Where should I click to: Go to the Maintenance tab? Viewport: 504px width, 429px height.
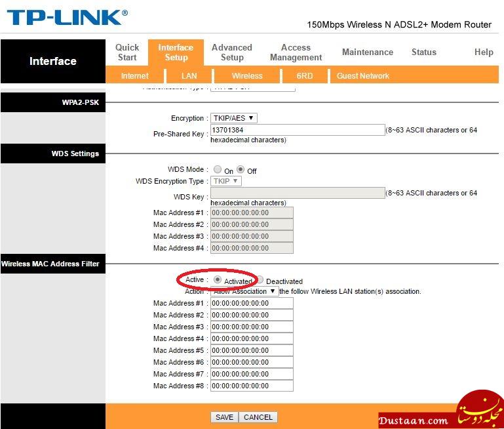click(367, 52)
